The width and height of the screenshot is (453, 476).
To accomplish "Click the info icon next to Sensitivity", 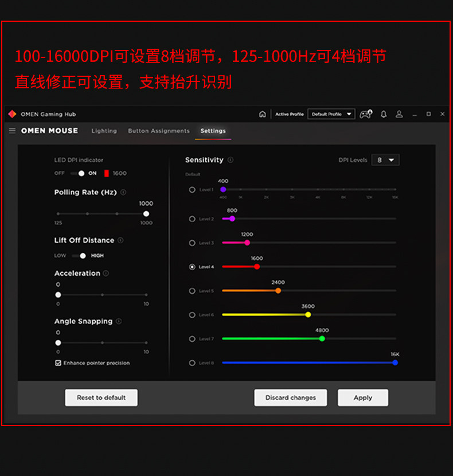I will 231,160.
